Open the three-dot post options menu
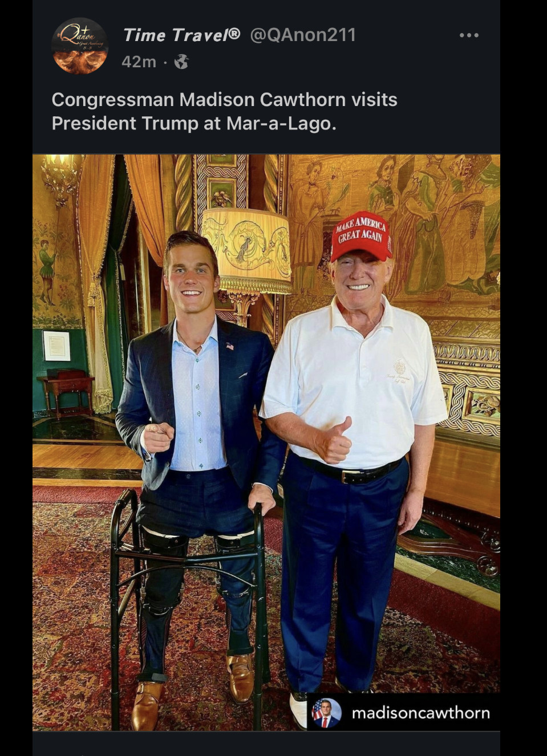This screenshot has height=756, width=547. (x=469, y=35)
